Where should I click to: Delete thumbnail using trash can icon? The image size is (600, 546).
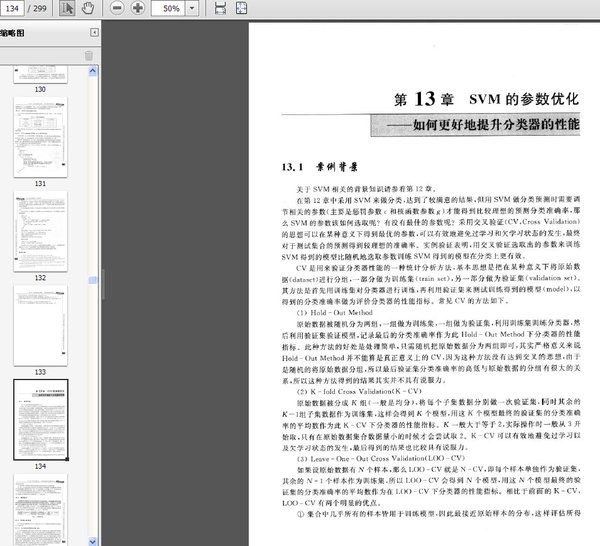click(x=89, y=56)
